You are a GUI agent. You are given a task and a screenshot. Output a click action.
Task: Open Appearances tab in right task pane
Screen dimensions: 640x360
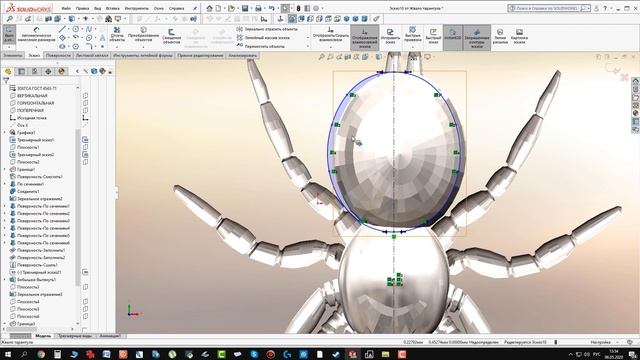point(636,113)
